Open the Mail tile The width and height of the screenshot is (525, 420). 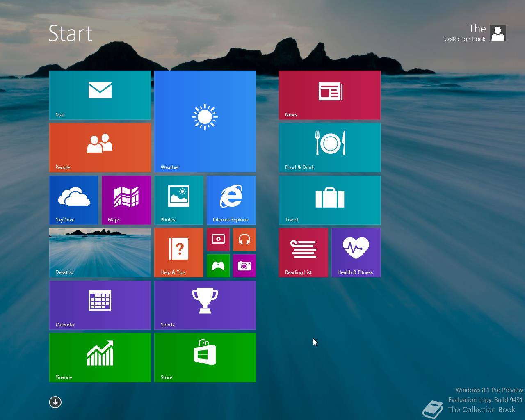pyautogui.click(x=100, y=95)
